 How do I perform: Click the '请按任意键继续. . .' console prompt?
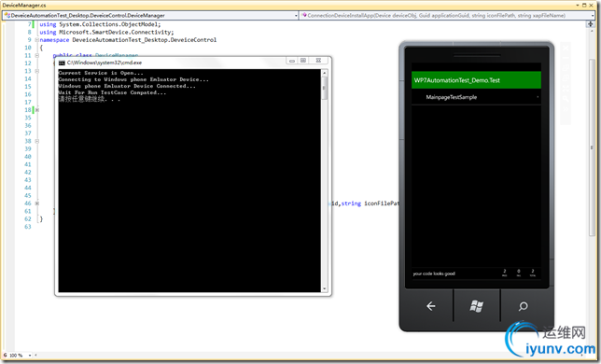tap(90, 99)
